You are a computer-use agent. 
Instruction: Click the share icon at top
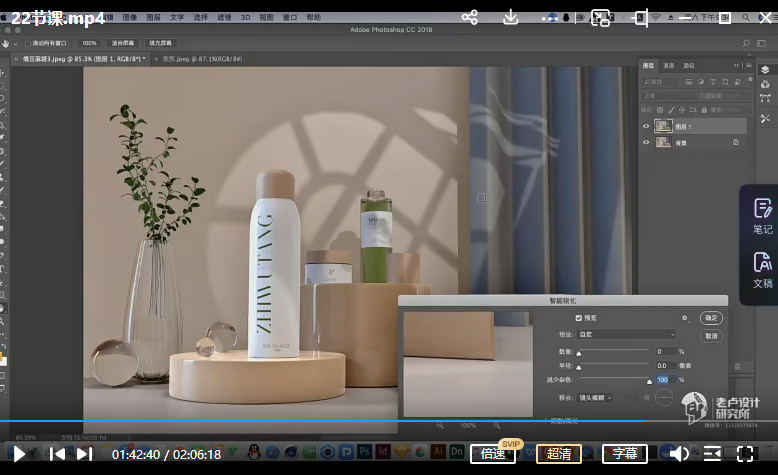coord(470,17)
